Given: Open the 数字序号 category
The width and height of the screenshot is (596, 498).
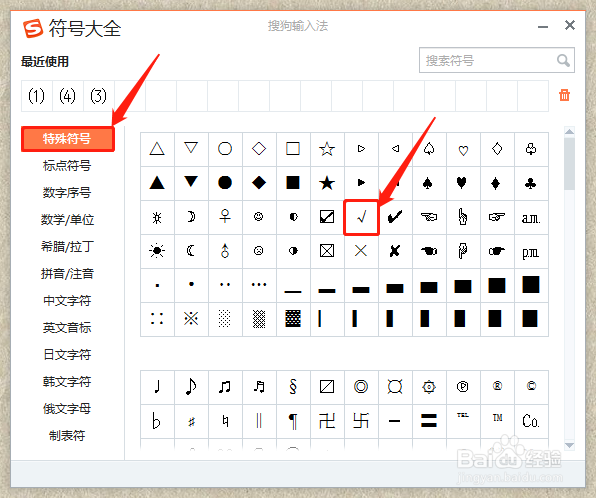Looking at the screenshot, I should tap(67, 193).
